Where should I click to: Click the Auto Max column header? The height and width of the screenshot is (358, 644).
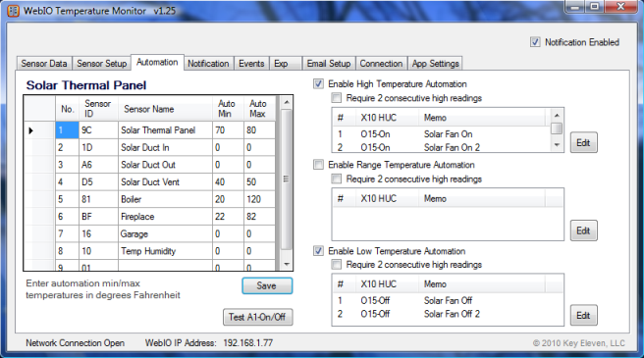[259, 109]
